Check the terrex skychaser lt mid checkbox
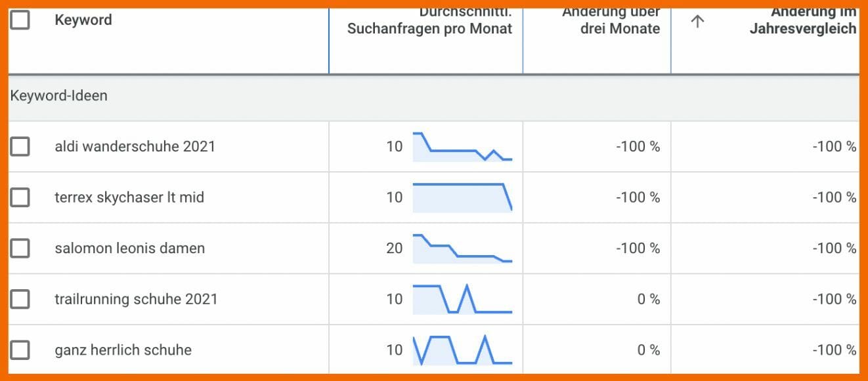Image resolution: width=868 pixels, height=381 pixels. pyautogui.click(x=20, y=197)
